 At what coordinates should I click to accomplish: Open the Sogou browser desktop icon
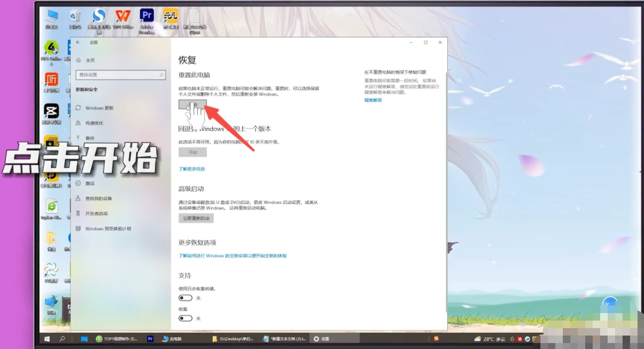tap(99, 20)
